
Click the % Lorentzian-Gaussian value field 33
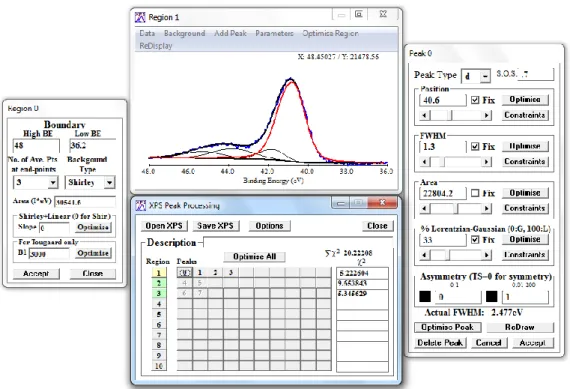point(443,240)
